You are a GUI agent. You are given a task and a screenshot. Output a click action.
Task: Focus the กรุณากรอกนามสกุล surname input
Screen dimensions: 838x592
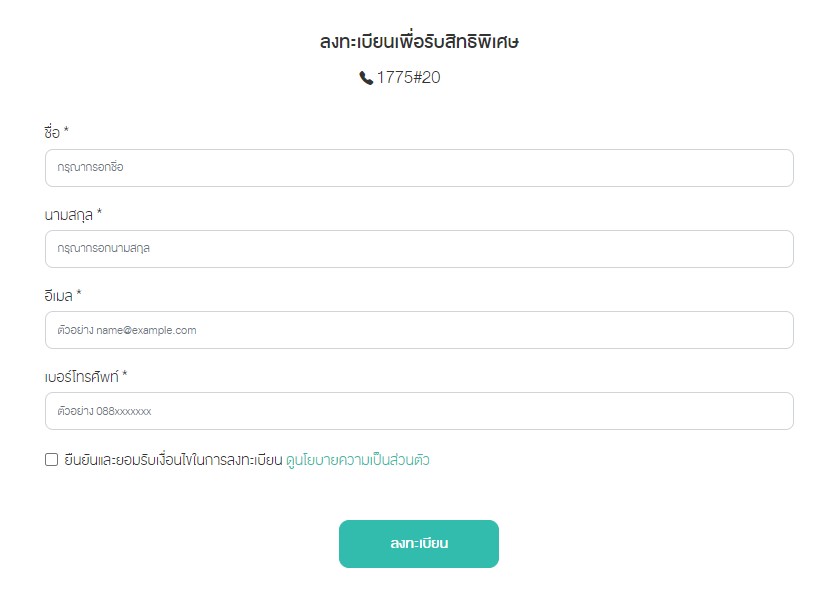[x=419, y=249]
